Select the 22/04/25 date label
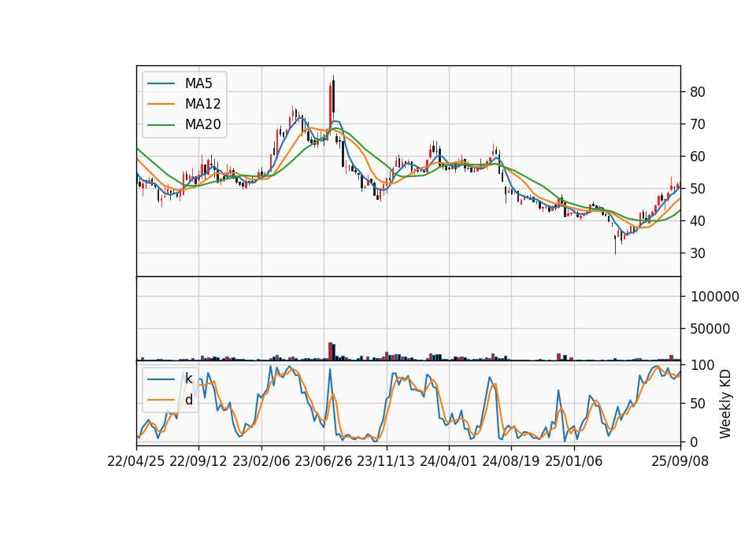 point(136,461)
